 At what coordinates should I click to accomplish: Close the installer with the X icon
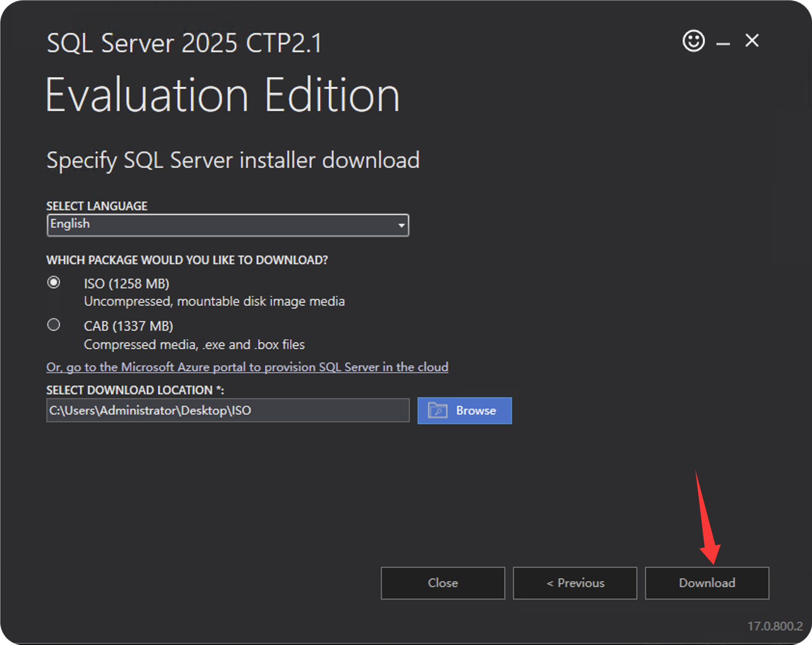(752, 40)
